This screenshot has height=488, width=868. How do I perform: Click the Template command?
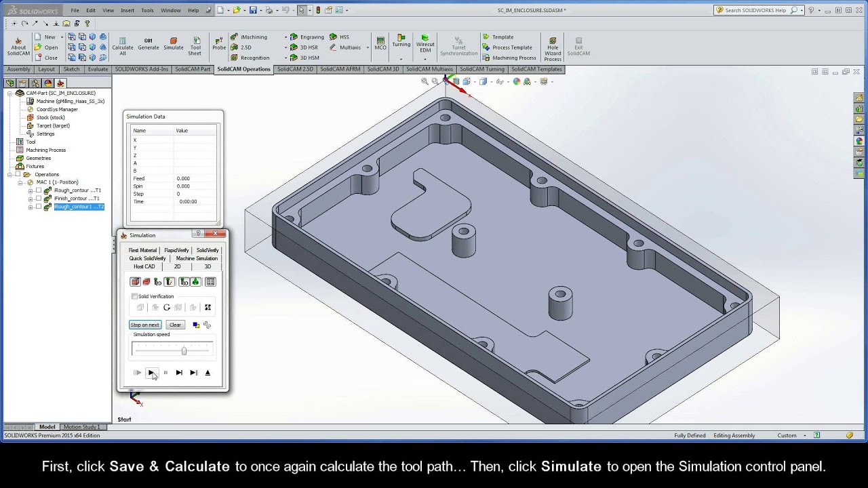pos(498,37)
